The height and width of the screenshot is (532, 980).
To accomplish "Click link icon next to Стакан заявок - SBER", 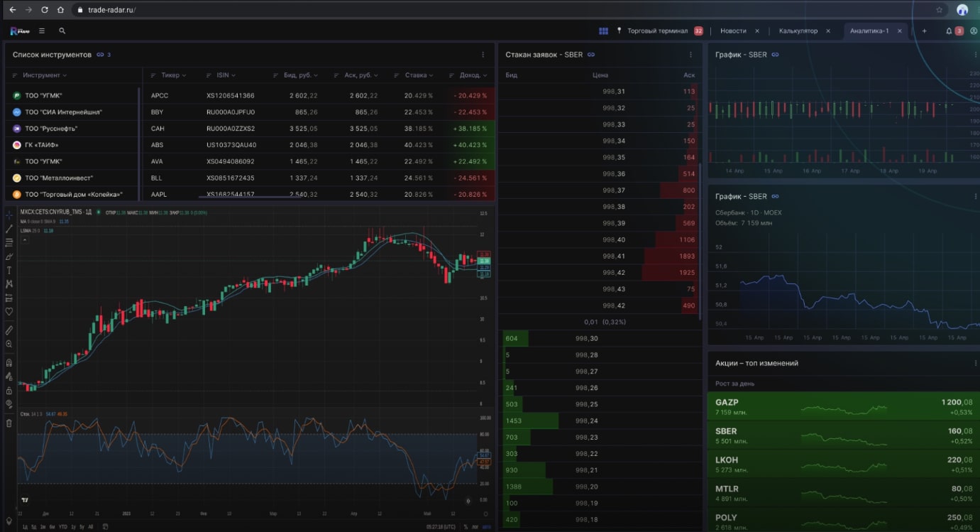I will [591, 55].
